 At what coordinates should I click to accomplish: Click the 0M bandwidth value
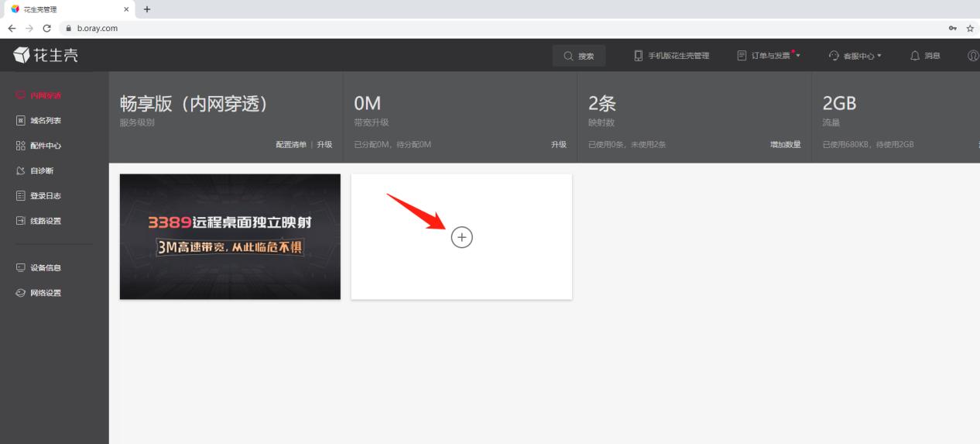(x=368, y=104)
